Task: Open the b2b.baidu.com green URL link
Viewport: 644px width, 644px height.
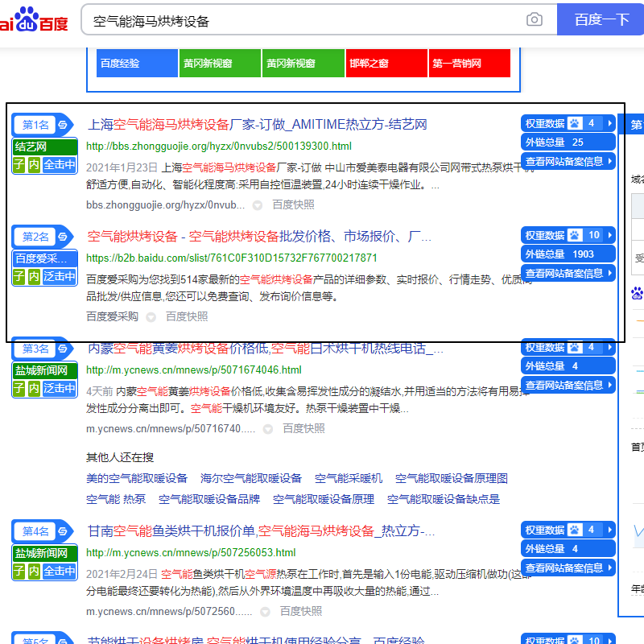Action: pyautogui.click(x=232, y=258)
